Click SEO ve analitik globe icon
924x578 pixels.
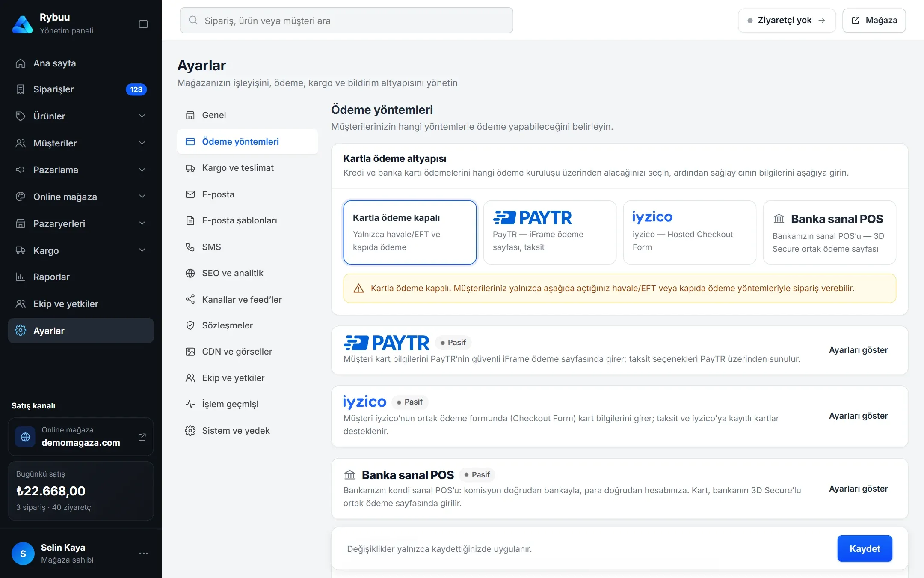190,273
